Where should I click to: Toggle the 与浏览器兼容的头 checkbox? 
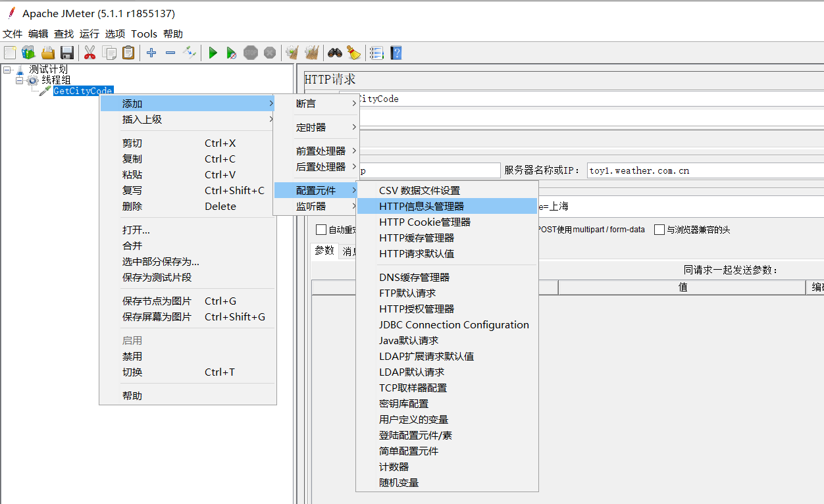tap(659, 230)
